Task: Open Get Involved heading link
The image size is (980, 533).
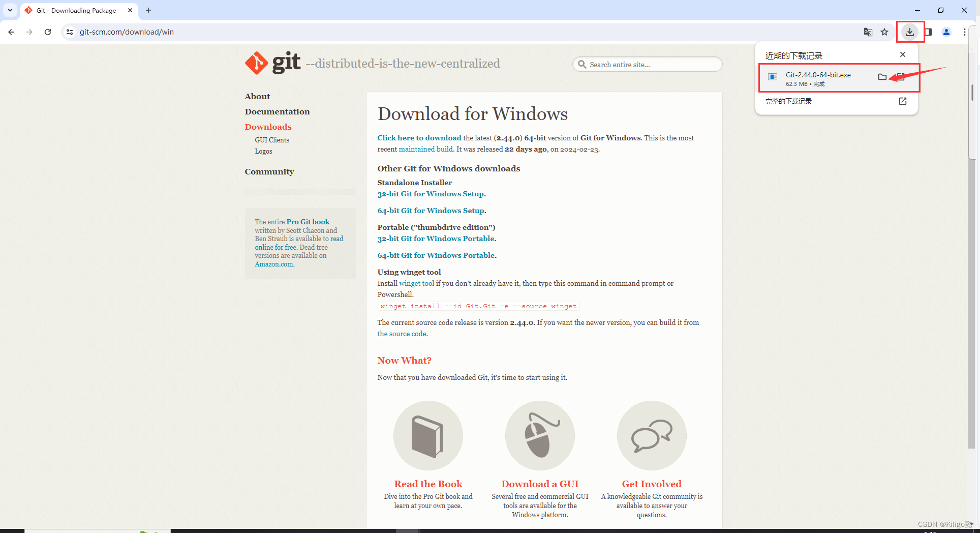Action: (x=652, y=484)
